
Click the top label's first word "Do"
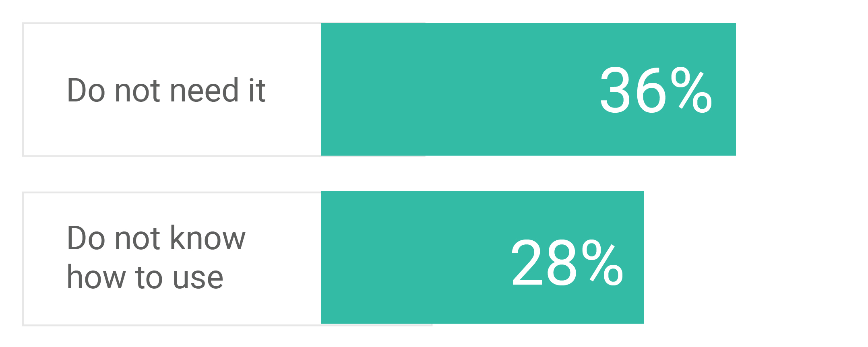(86, 90)
